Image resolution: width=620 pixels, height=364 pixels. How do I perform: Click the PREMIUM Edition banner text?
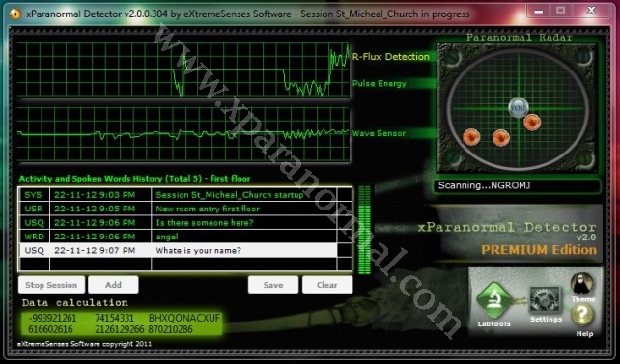539,250
